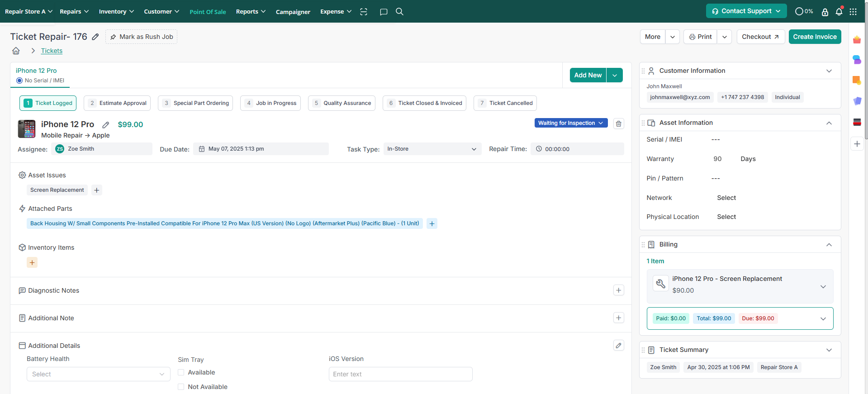Add an attached part plus icon

[x=432, y=223]
